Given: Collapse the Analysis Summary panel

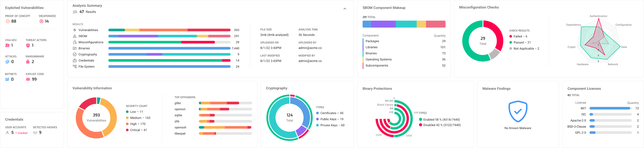Looking at the screenshot, I should point(345,9).
